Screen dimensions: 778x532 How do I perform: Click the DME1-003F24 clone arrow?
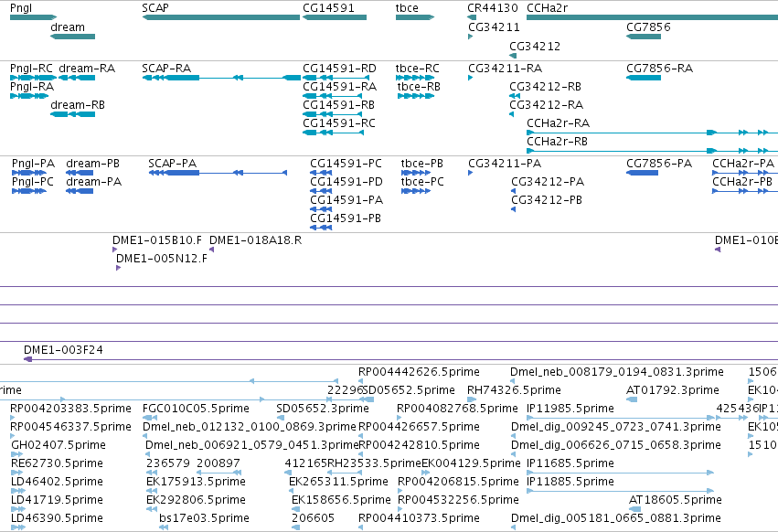pos(401,359)
